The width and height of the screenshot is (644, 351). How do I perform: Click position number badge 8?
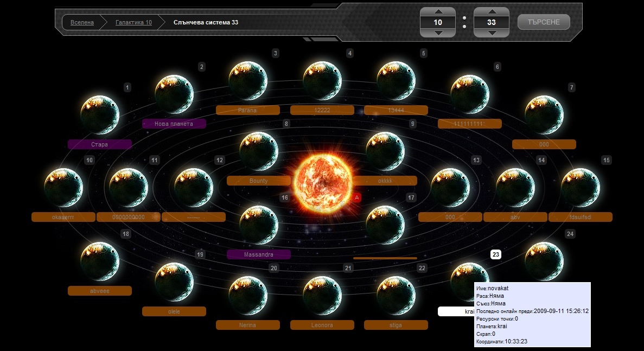(286, 124)
